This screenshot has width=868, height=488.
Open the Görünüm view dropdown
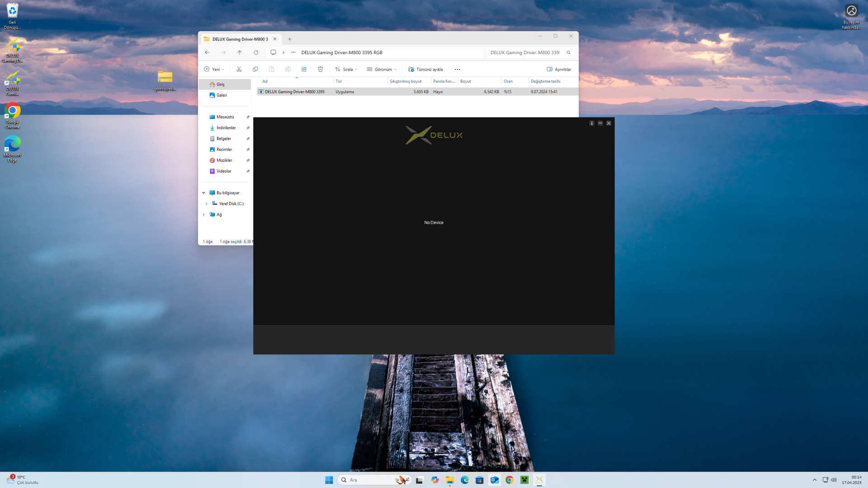tap(382, 69)
